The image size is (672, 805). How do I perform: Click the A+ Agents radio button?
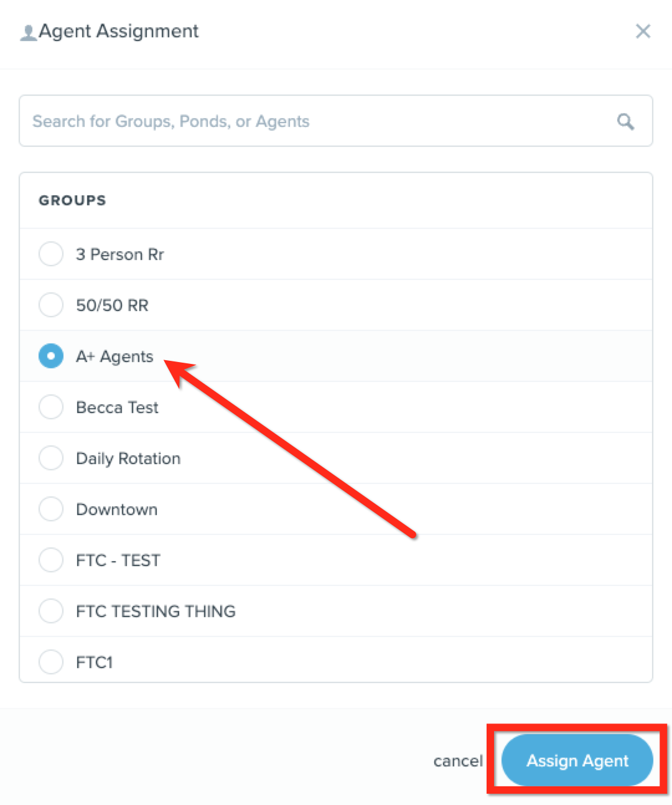coord(51,356)
